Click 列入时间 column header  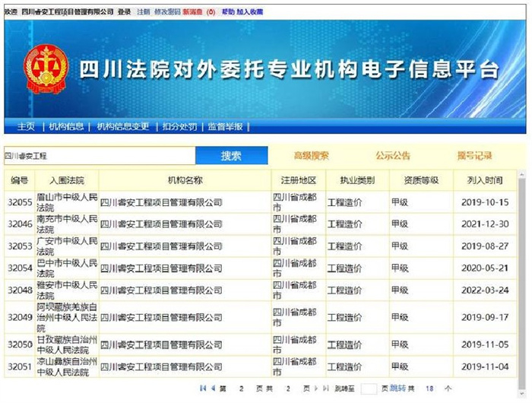485,180
